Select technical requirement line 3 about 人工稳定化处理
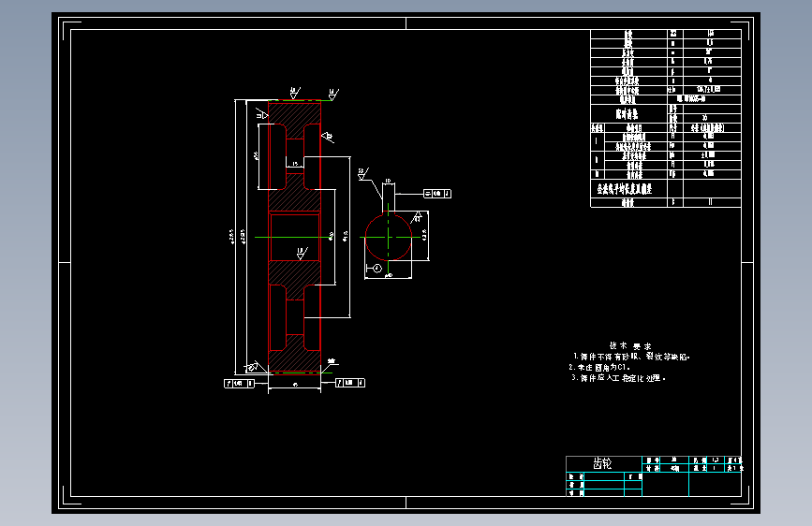 pyautogui.click(x=618, y=378)
